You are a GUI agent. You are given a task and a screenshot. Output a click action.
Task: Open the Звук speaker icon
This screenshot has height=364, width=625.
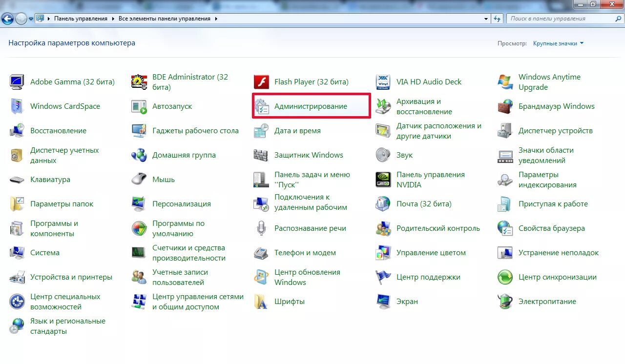(x=383, y=155)
